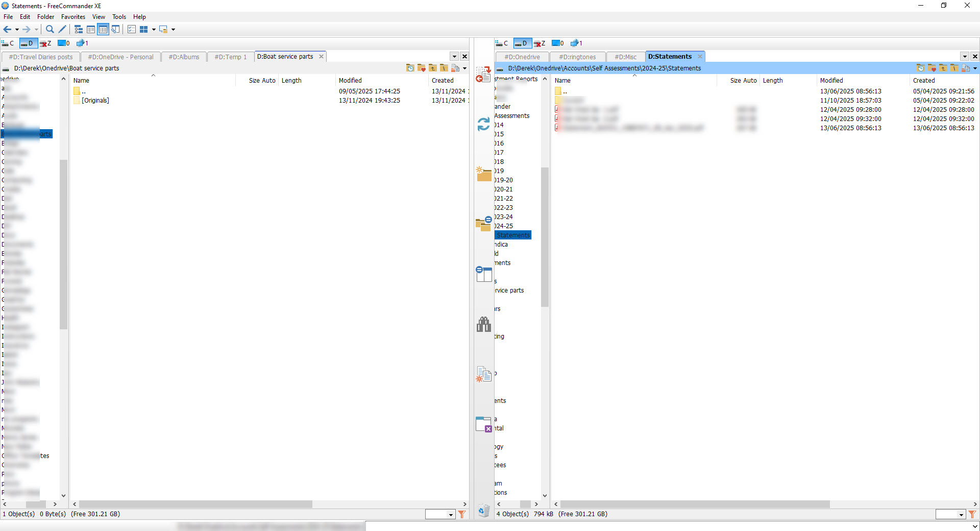Click folder history icon in left panel
980x531 pixels.
tap(410, 68)
